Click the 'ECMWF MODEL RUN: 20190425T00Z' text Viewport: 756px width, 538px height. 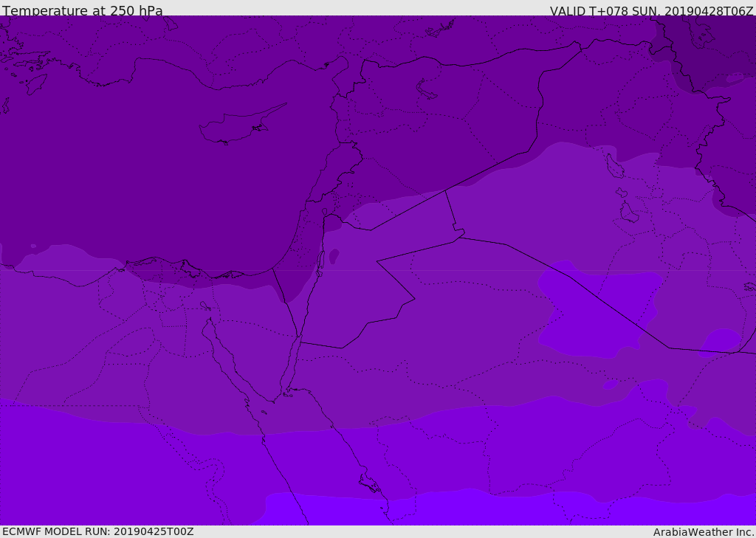coord(98,531)
